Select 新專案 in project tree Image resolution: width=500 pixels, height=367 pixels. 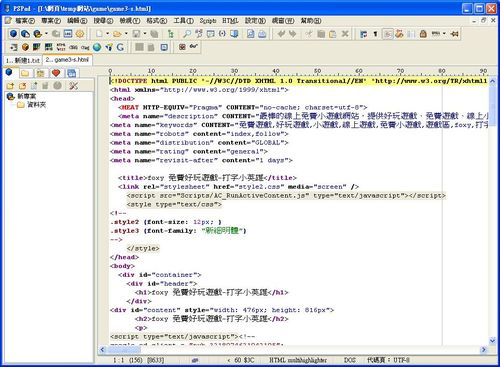(27, 96)
